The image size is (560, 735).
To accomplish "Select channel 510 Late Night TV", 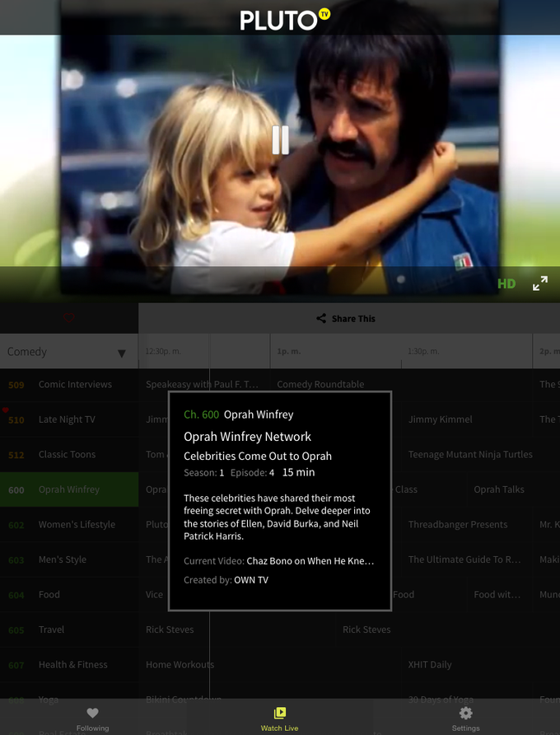I will (69, 419).
